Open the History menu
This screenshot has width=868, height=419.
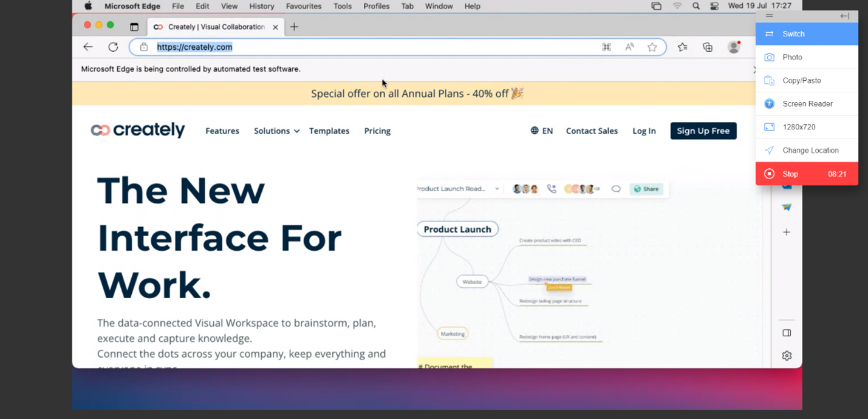coord(262,6)
